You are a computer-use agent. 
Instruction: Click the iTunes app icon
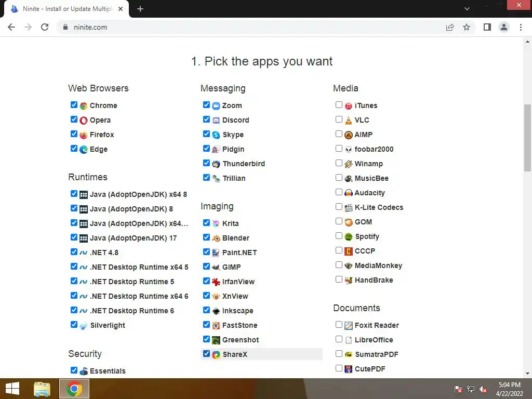[x=349, y=106]
